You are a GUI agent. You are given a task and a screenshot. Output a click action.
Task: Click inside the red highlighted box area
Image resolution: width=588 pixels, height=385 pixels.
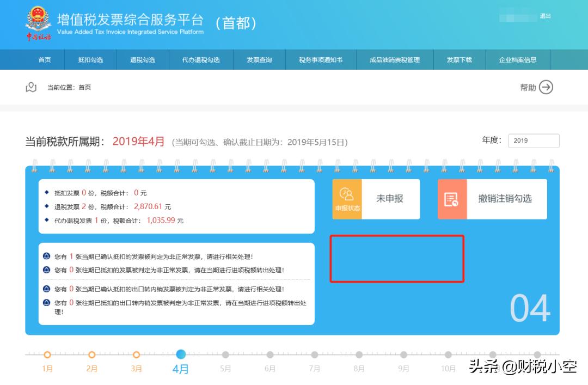point(397,259)
